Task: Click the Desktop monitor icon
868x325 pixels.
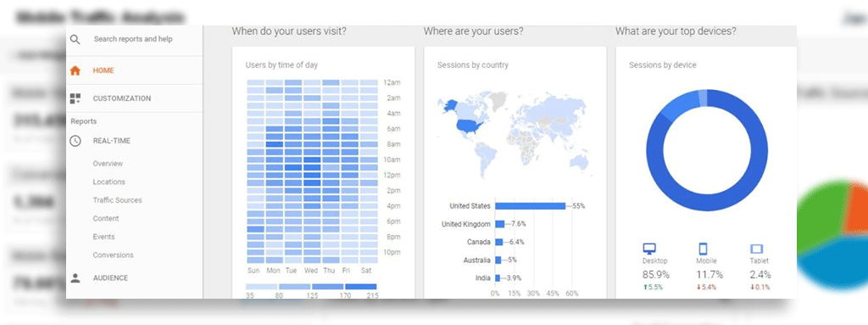Action: tap(648, 248)
